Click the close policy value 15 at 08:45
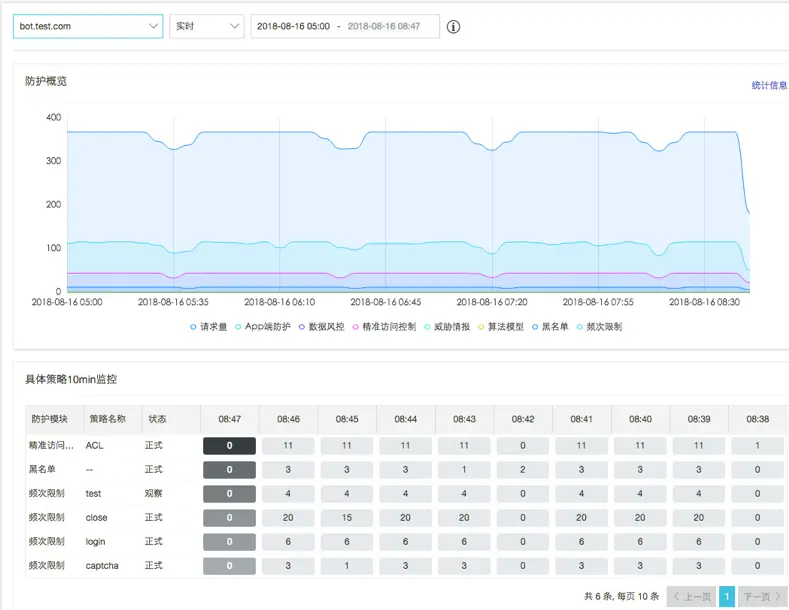 coord(347,517)
